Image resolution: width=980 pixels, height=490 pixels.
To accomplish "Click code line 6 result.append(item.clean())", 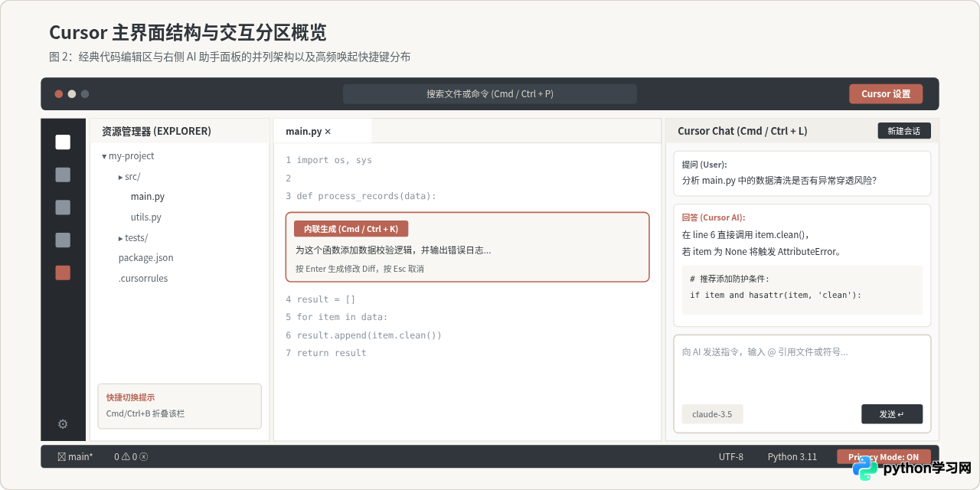I will [x=364, y=335].
